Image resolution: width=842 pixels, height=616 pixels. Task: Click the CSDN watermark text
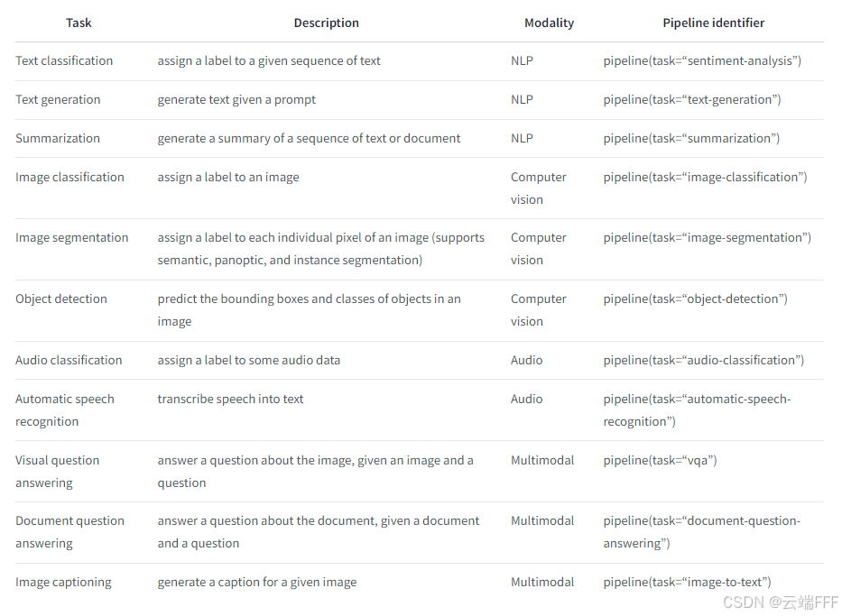(x=781, y=602)
